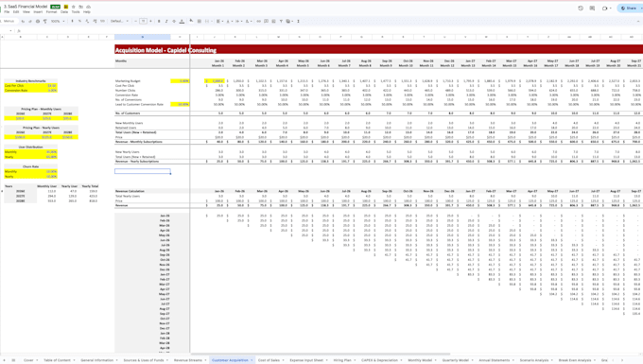
Task: Switch to Table of Content tab
Action: click(x=57, y=360)
